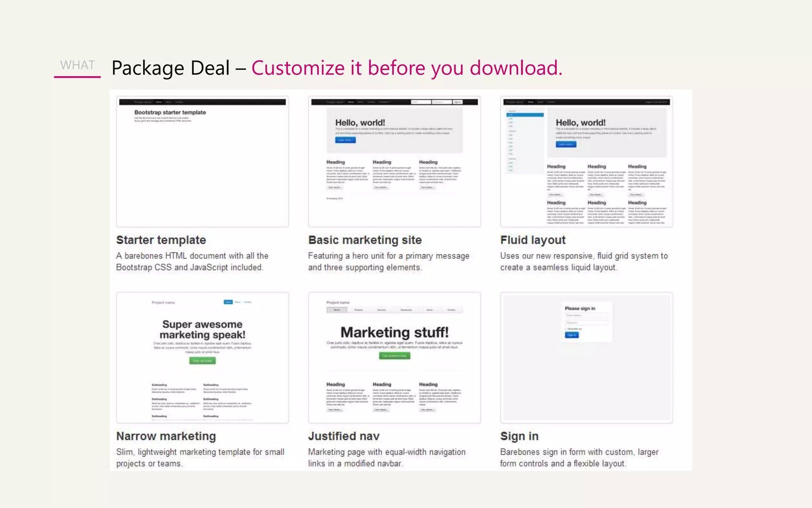The height and width of the screenshot is (508, 812).
Task: Click 'Super awesome marketing speak!' headline
Action: coord(203,329)
